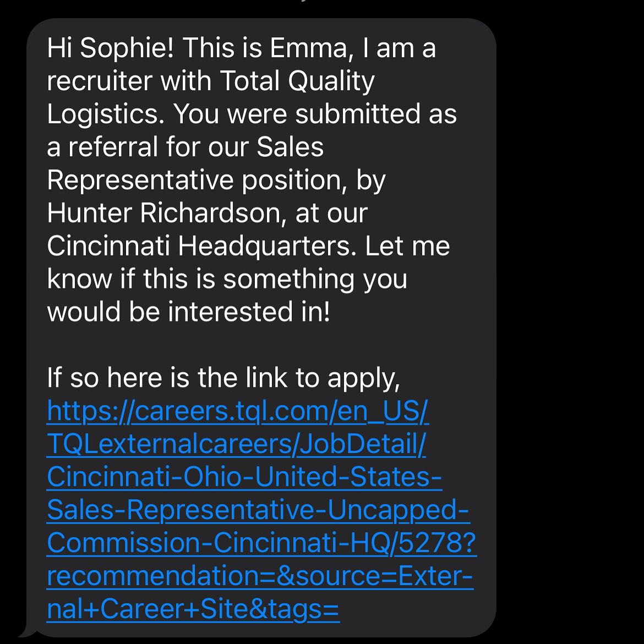Tap the recommendation=&source link segment
Image resolution: width=644 pixels, height=644 pixels.
tap(260, 576)
